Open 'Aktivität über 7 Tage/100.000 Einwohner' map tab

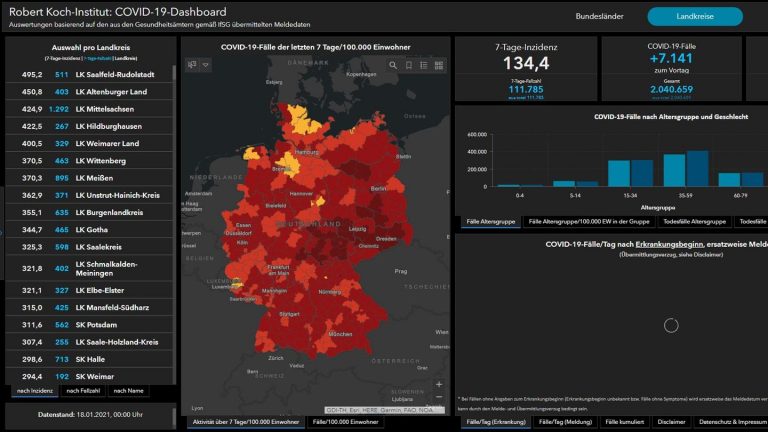click(x=245, y=422)
